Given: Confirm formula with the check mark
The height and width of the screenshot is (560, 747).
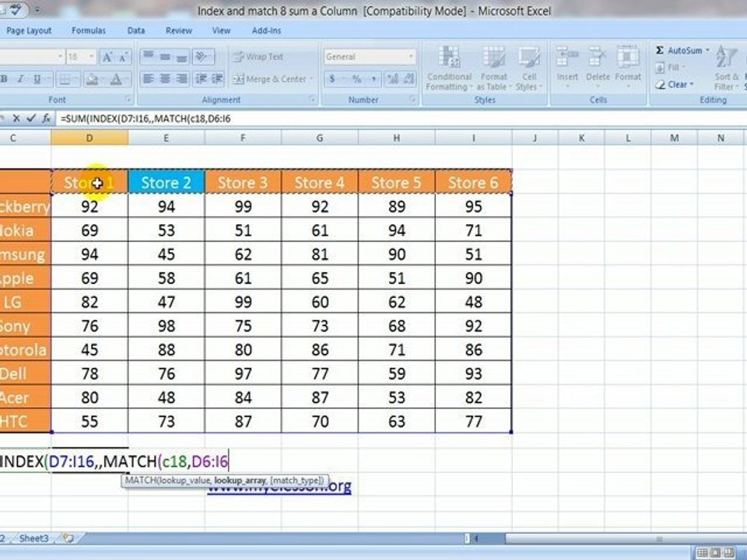Looking at the screenshot, I should tap(31, 118).
